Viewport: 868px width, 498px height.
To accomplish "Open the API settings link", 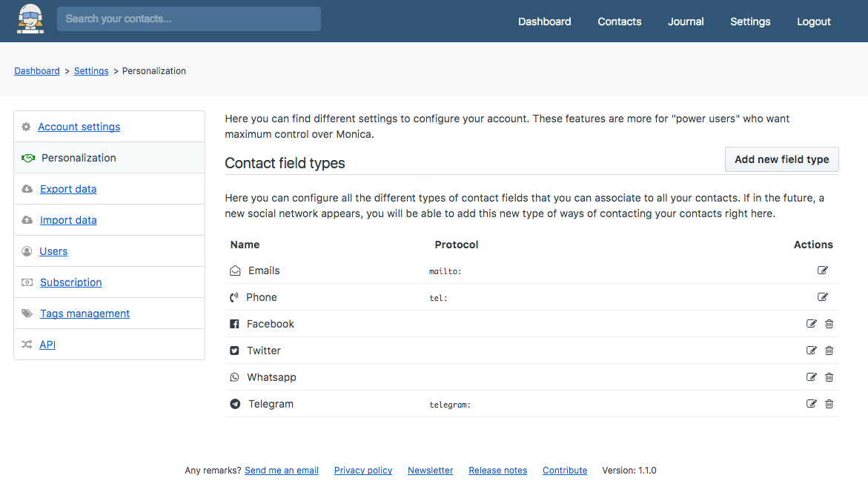I will click(47, 344).
